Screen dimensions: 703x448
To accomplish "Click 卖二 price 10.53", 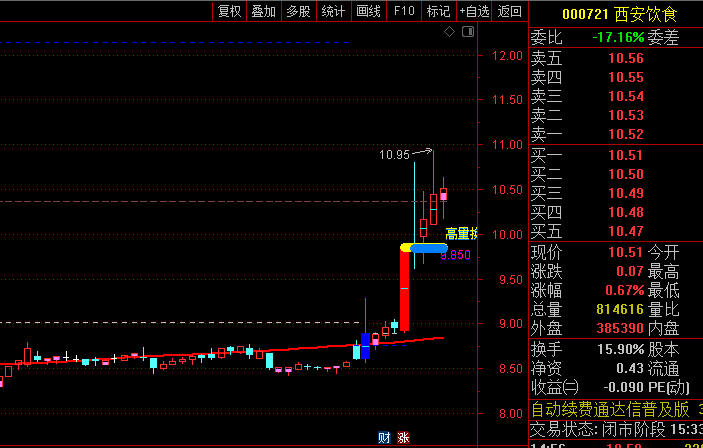I will coord(625,115).
